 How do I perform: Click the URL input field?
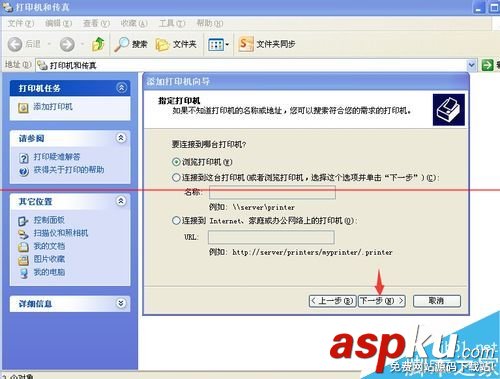click(271, 237)
